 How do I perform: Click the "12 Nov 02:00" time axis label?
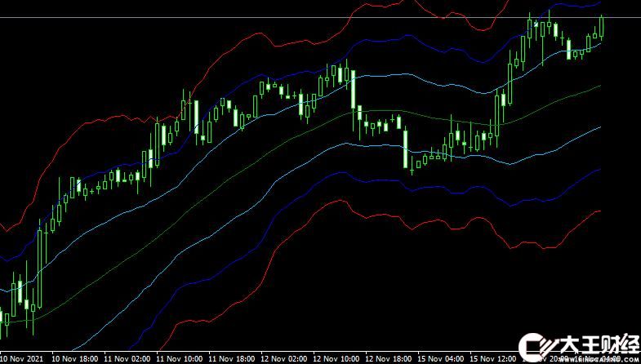(x=284, y=358)
